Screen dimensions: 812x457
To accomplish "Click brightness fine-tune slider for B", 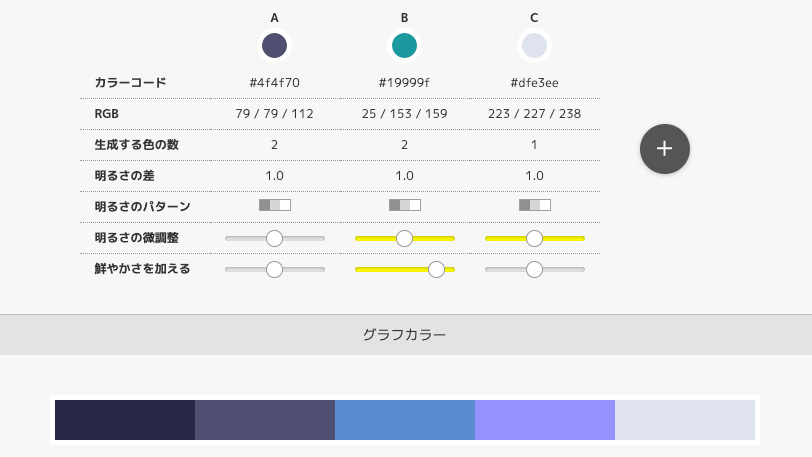I will (x=404, y=238).
